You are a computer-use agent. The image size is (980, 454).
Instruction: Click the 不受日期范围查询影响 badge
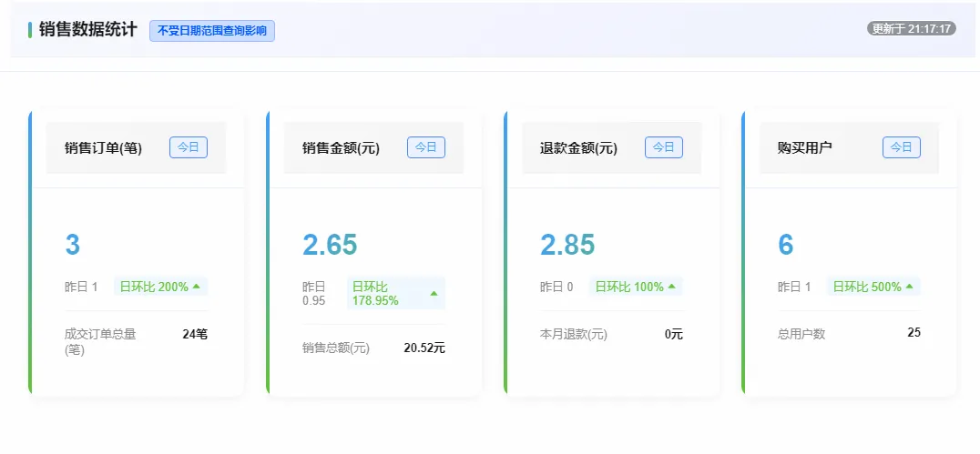point(212,31)
